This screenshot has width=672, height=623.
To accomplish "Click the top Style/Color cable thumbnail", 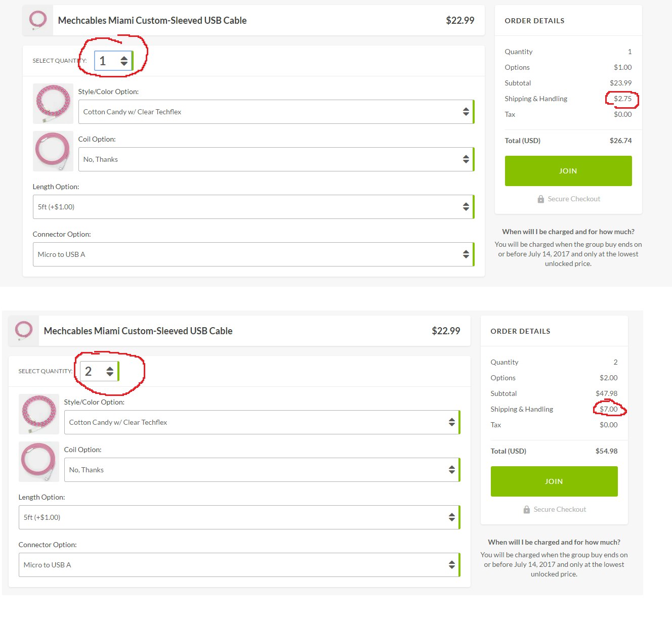I will tap(53, 104).
